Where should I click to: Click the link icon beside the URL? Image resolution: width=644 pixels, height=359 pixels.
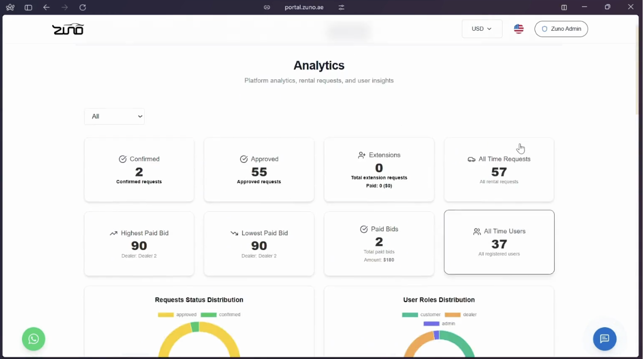click(267, 7)
